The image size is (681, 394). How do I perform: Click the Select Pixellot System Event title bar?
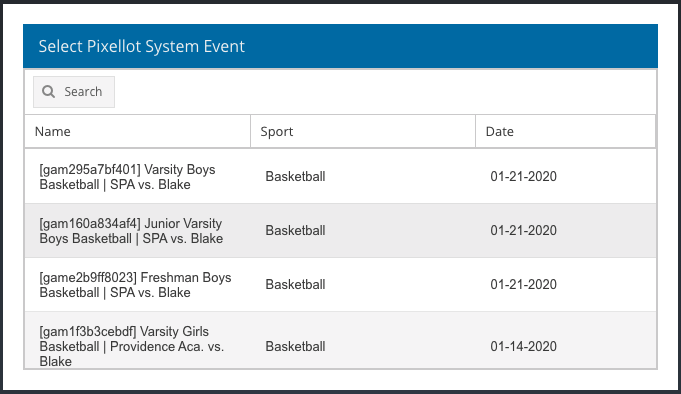[x=340, y=46]
